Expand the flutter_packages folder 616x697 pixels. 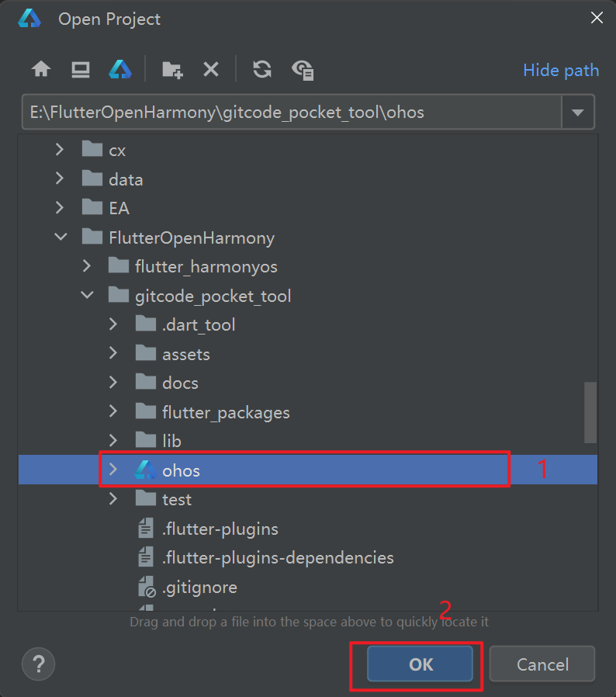113,411
